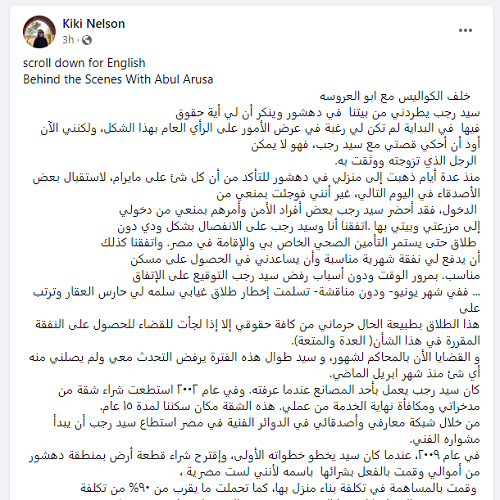Screen dimensions: 500x500
Task: Click the 3h post timestamp
Action: pos(68,40)
